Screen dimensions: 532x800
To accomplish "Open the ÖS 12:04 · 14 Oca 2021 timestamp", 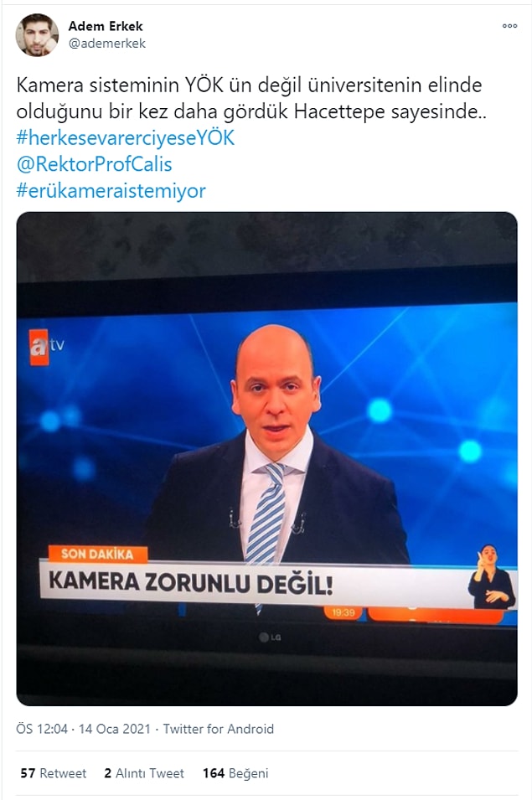I will (x=83, y=729).
